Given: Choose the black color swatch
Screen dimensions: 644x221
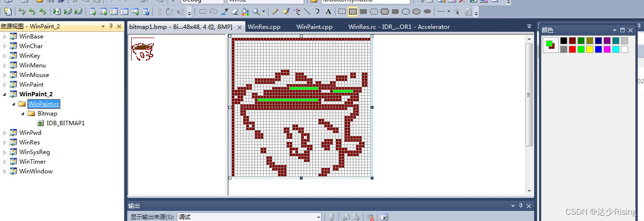Looking at the screenshot, I should pyautogui.click(x=563, y=41).
